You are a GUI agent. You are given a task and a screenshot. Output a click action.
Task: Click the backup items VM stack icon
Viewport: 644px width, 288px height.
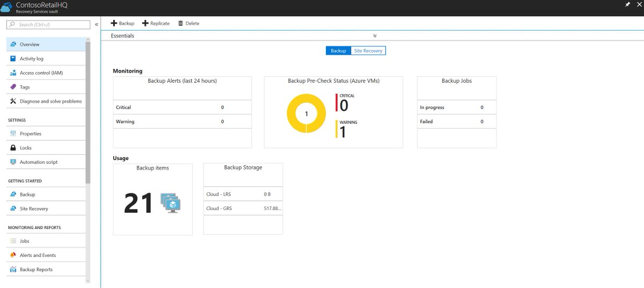coord(171,203)
